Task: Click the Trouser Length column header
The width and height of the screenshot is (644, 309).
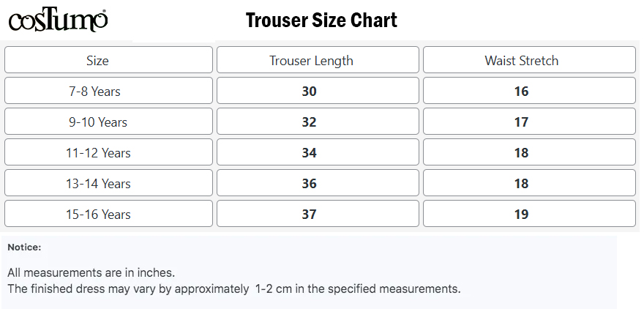Action: [318, 60]
